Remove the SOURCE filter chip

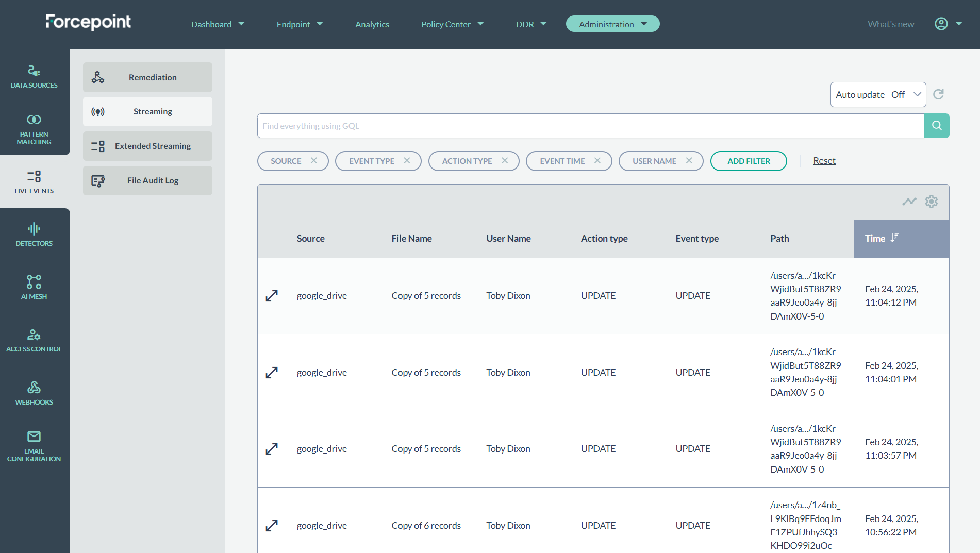point(314,161)
